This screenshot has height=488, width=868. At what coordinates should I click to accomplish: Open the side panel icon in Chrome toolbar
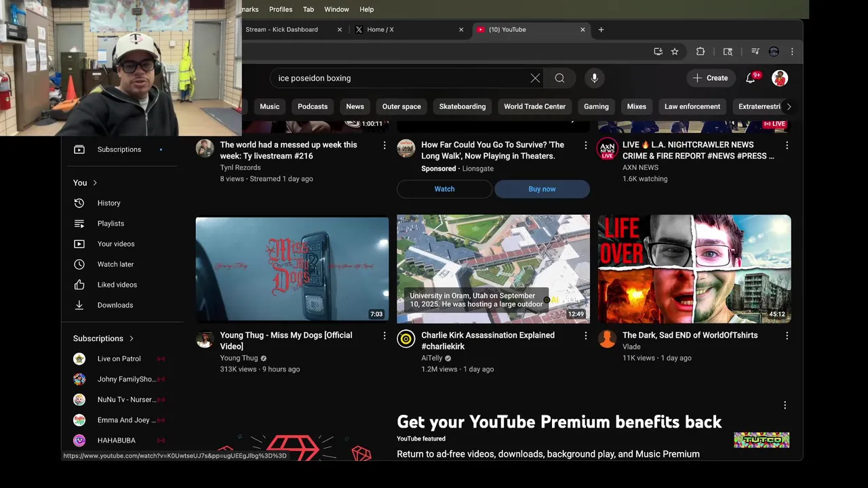point(728,52)
